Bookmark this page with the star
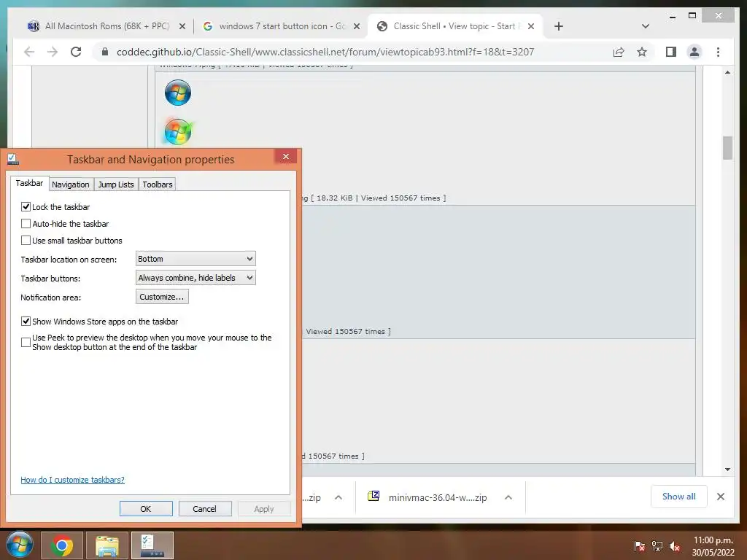 click(642, 52)
